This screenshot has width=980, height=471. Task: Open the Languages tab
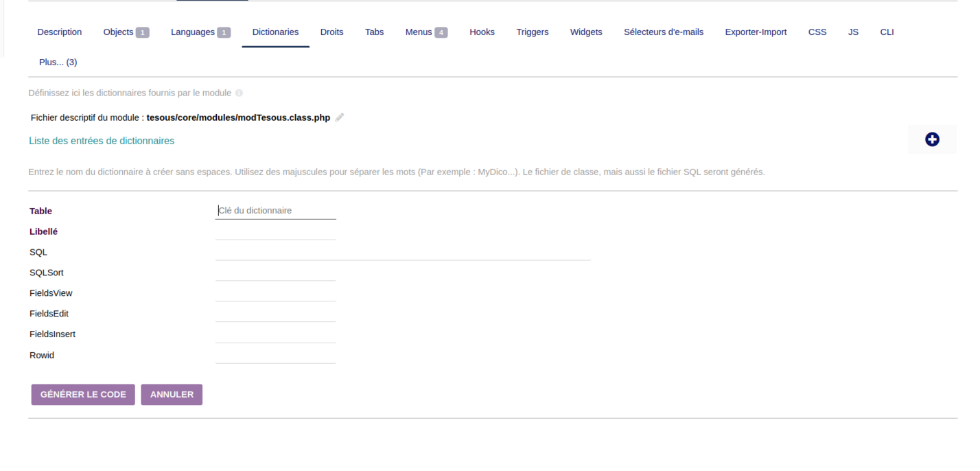tap(200, 32)
